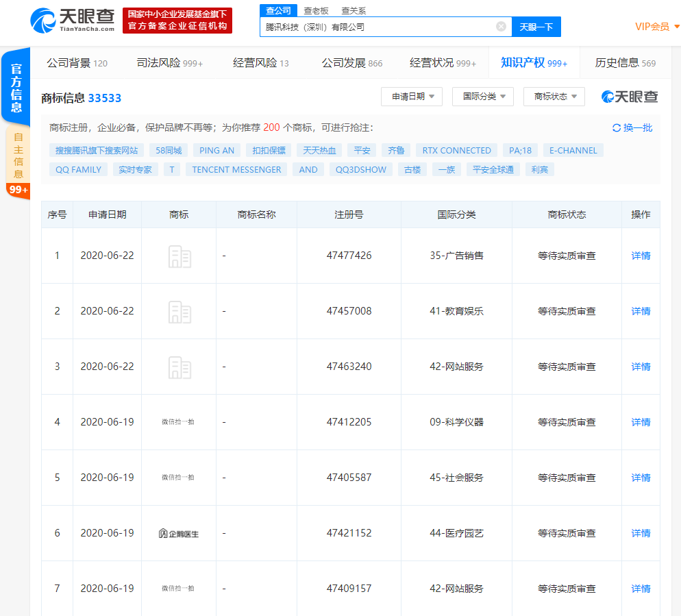This screenshot has height=616, width=681.
Task: Click the 天眼一下 search button
Action: click(x=536, y=26)
